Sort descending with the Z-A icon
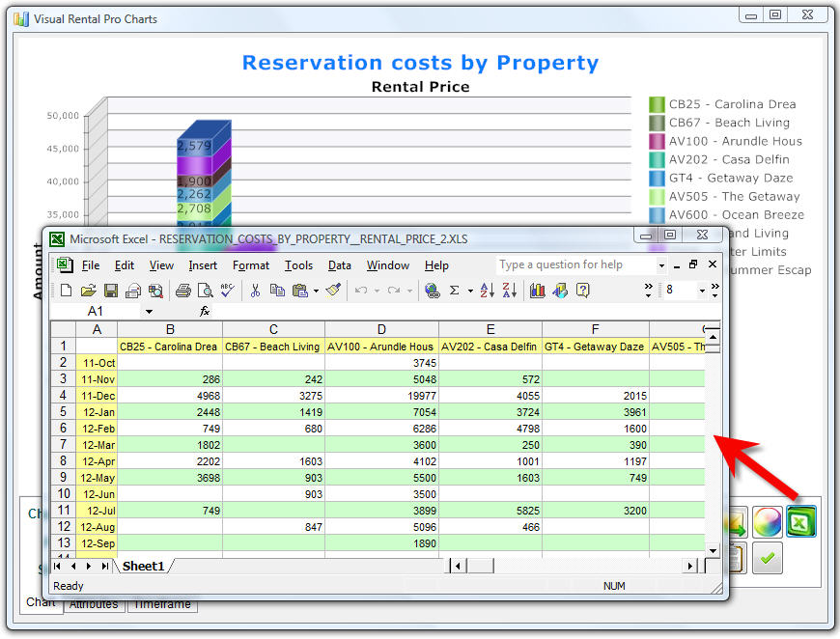The width and height of the screenshot is (840, 639). pyautogui.click(x=510, y=291)
